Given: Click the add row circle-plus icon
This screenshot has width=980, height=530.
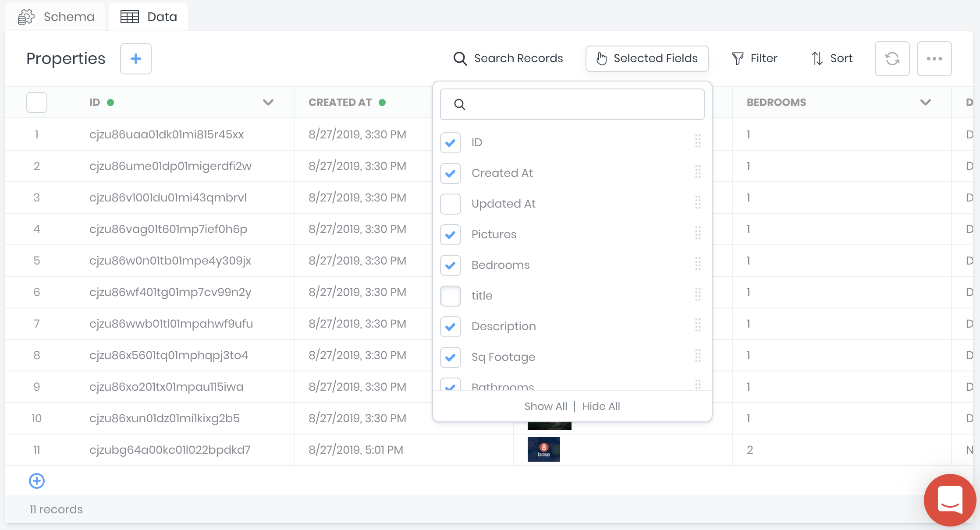Looking at the screenshot, I should (x=37, y=481).
